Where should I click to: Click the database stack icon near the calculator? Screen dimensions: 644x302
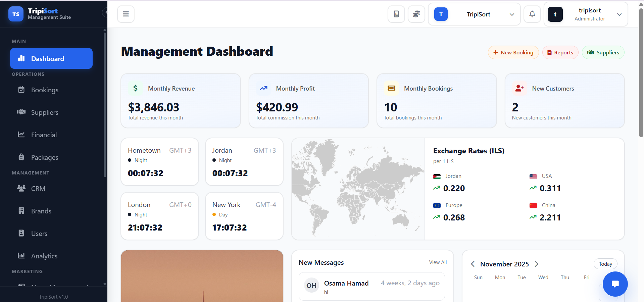click(x=416, y=14)
